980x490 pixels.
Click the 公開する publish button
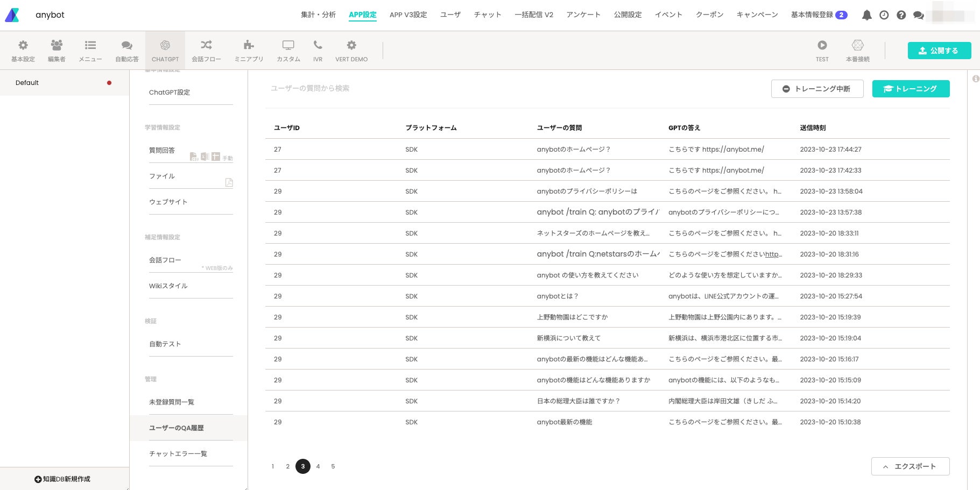pos(940,51)
